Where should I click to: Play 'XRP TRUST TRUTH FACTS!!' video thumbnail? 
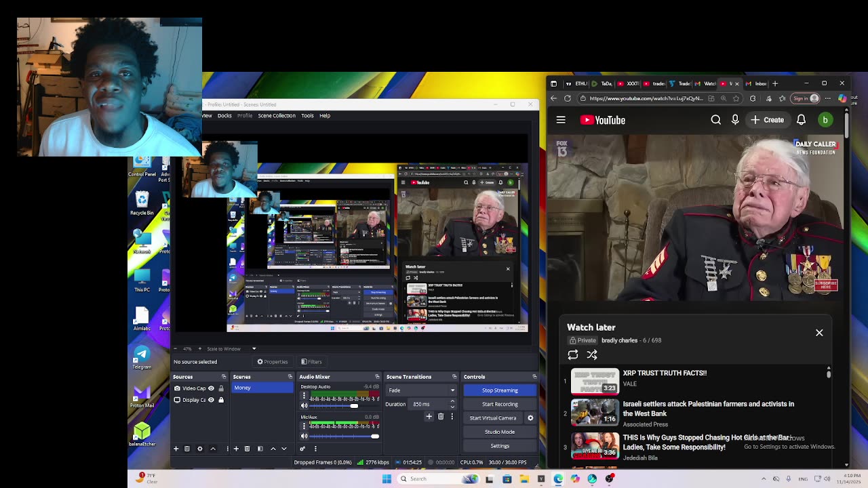tap(595, 380)
